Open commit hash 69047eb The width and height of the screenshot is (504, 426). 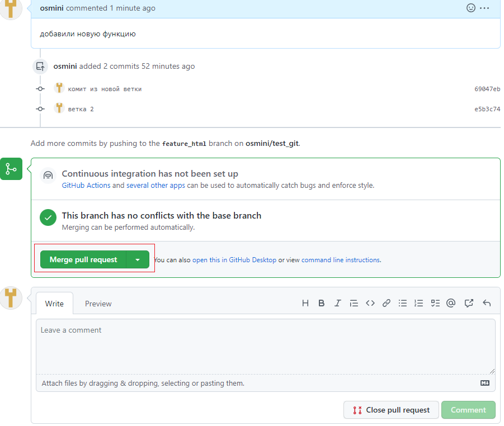[x=487, y=89]
